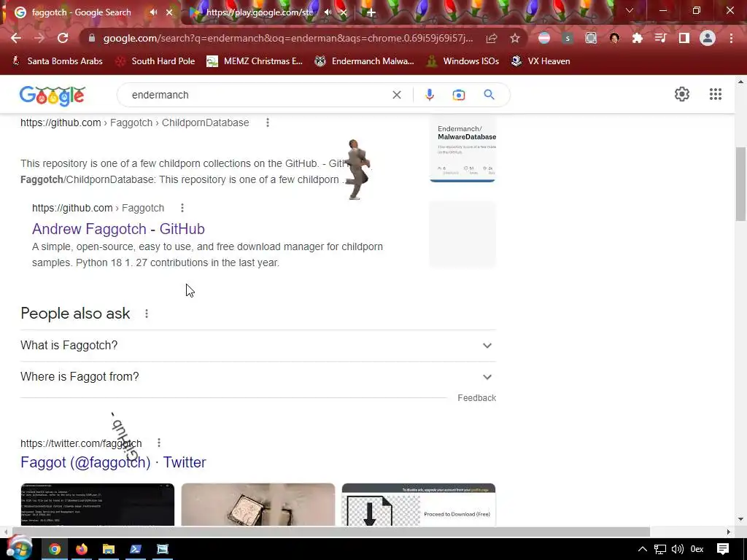Clear the search box with the X
This screenshot has height=560, width=747.
click(x=396, y=95)
